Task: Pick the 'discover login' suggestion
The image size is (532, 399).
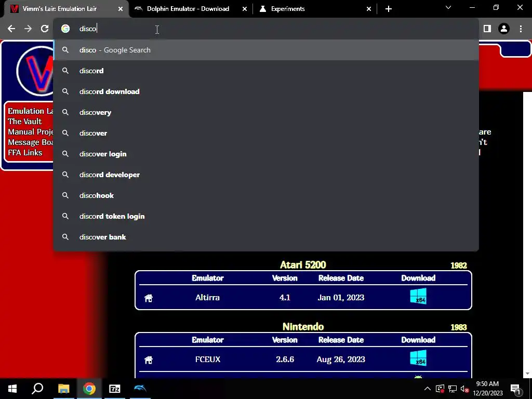Action: (x=266, y=154)
